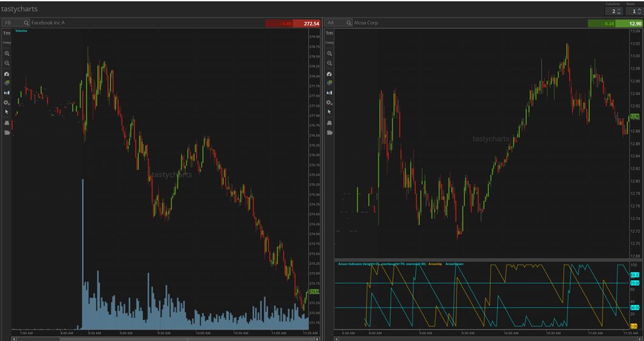
Task: Click the Rows stepper showing 1
Action: (635, 11)
